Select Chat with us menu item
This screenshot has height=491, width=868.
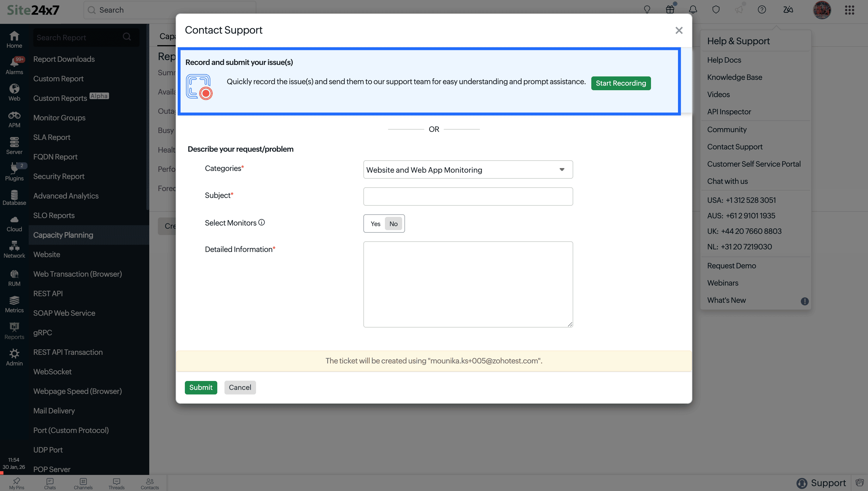(x=727, y=181)
